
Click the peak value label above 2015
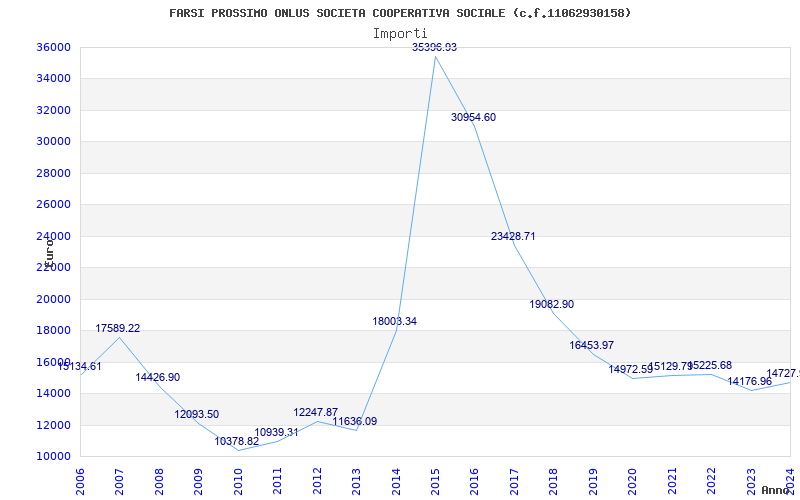pos(435,47)
